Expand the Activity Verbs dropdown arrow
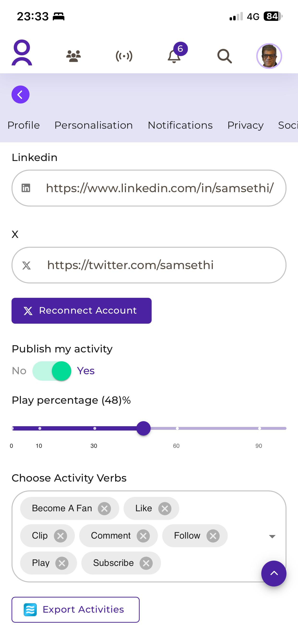Viewport: 298px width, 644px height. point(272,536)
